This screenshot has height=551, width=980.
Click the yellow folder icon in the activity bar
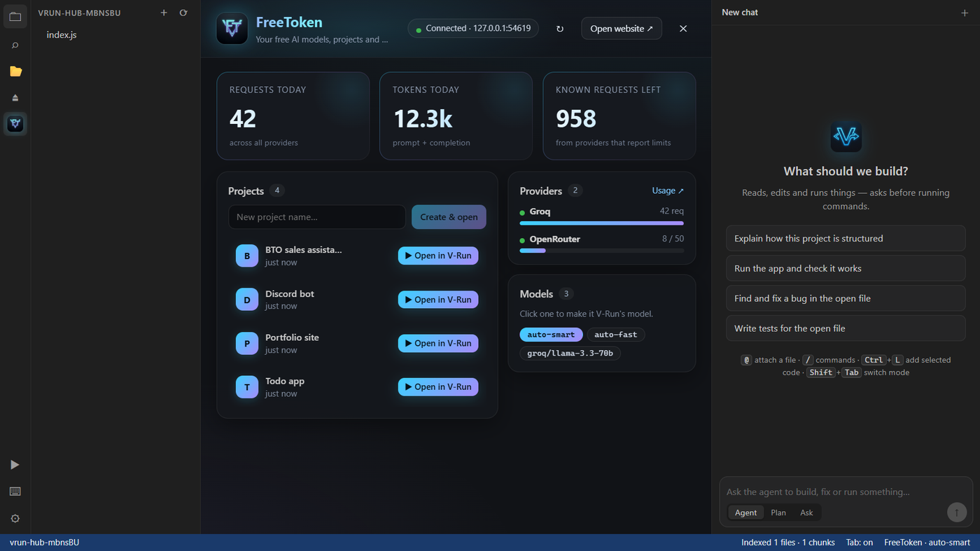point(15,71)
